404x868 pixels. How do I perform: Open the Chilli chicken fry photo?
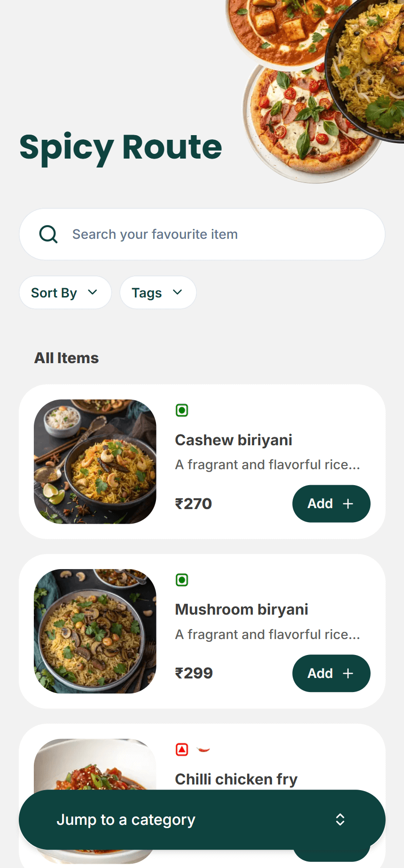point(95,765)
